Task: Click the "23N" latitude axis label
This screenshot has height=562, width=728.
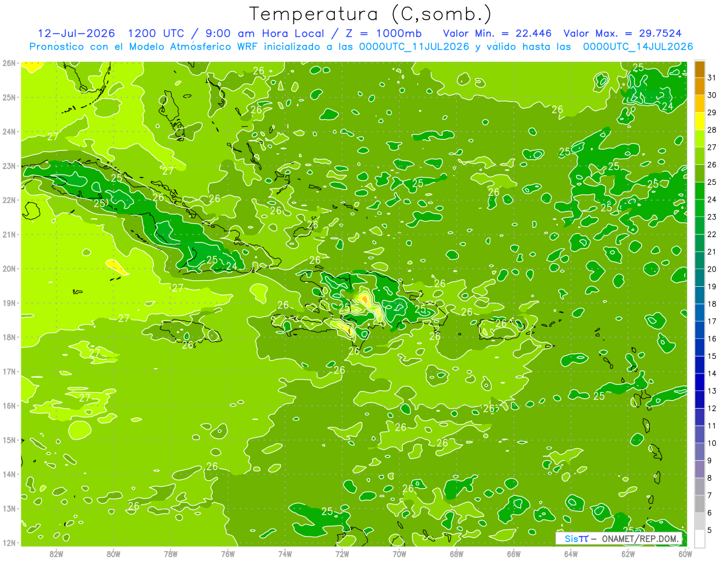Action: tap(8, 166)
